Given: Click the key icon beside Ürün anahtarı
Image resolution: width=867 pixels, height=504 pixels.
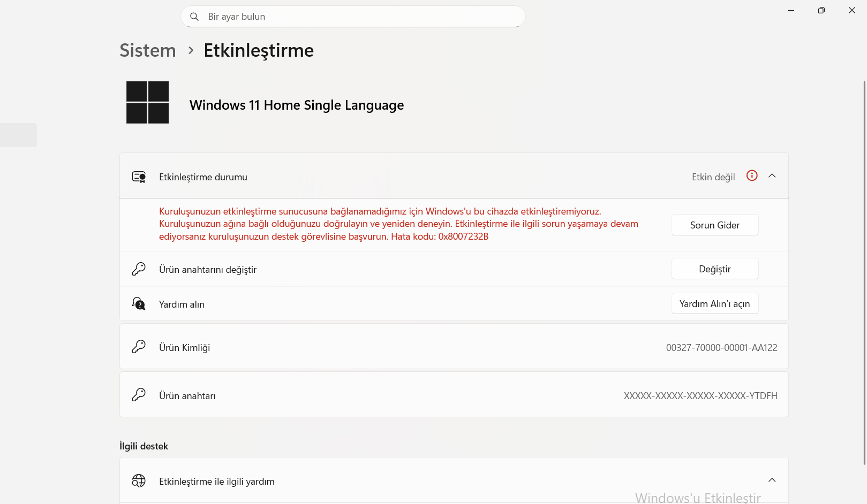Looking at the screenshot, I should [139, 395].
